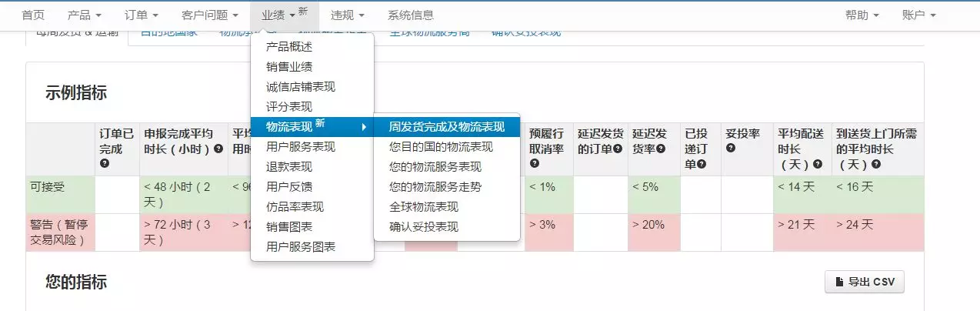The width and height of the screenshot is (980, 311).
Task: Select 您的物流服务走势 submenu entry
Action: (x=435, y=186)
